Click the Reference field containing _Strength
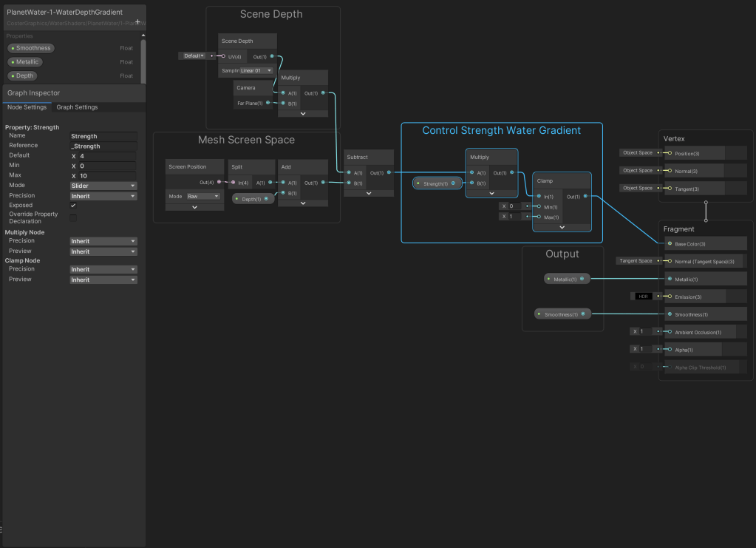The width and height of the screenshot is (756, 548). [103, 146]
